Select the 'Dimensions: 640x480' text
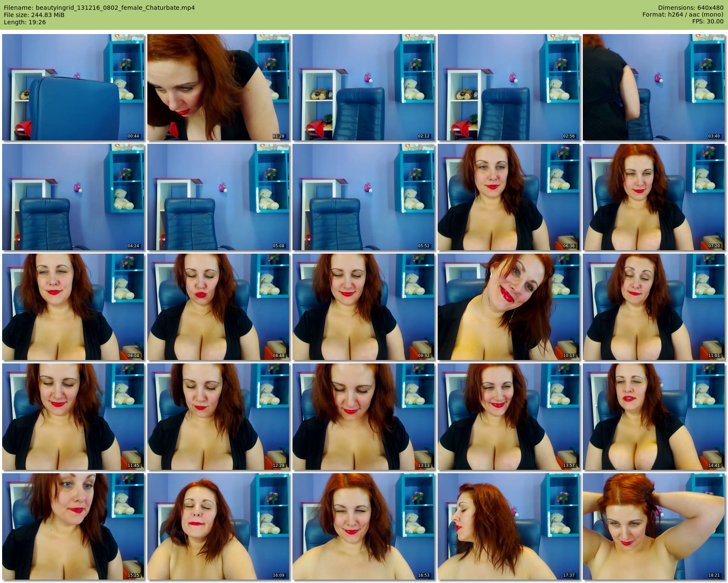 (691, 8)
